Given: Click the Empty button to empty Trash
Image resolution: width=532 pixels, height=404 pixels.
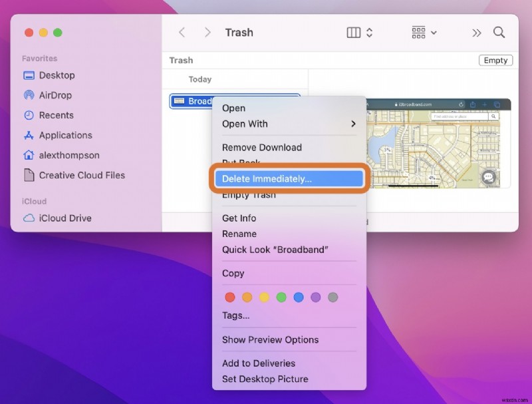Looking at the screenshot, I should (x=495, y=60).
